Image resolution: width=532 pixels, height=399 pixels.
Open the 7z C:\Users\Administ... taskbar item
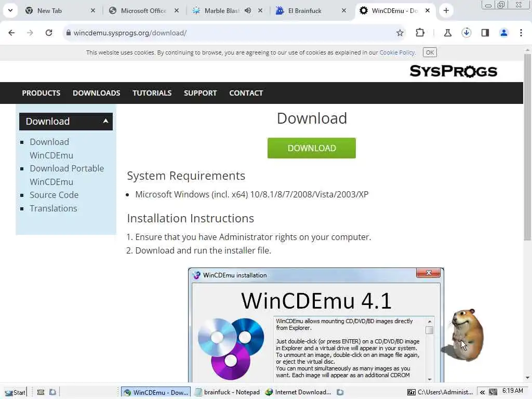(440, 392)
